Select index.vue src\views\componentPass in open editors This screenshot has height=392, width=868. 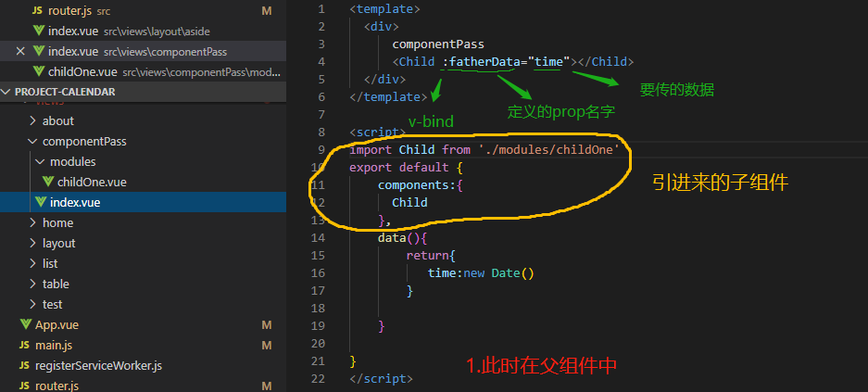(x=144, y=52)
